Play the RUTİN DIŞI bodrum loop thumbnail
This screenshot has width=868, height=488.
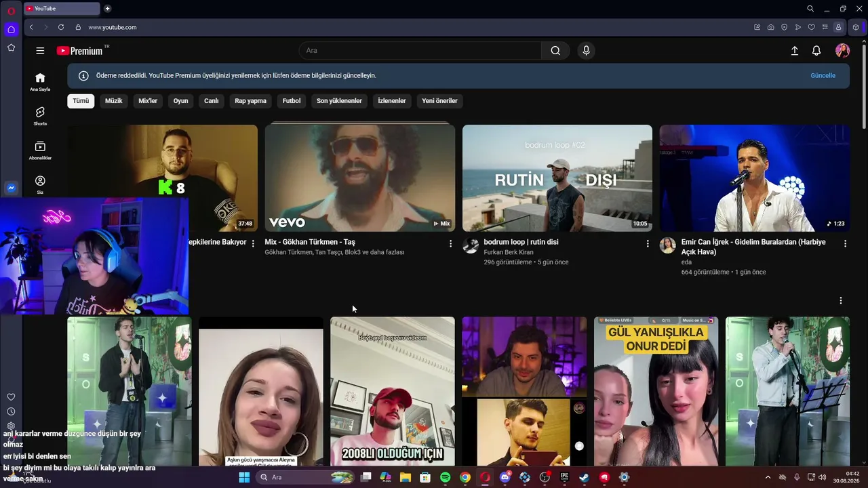tap(557, 178)
